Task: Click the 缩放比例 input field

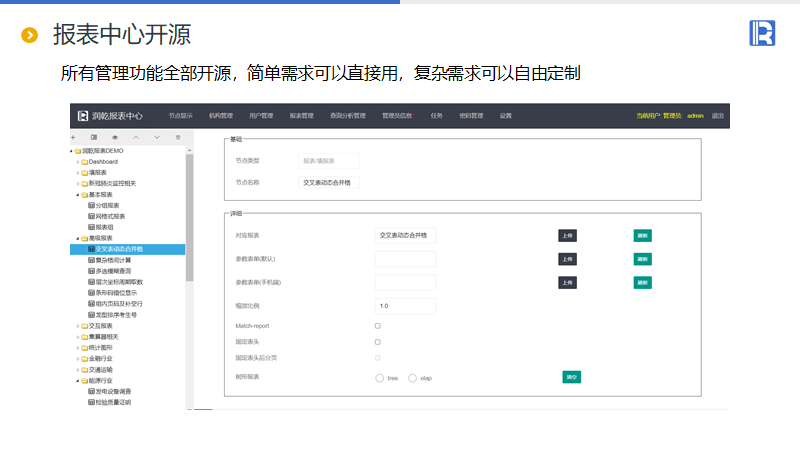Action: tap(405, 305)
